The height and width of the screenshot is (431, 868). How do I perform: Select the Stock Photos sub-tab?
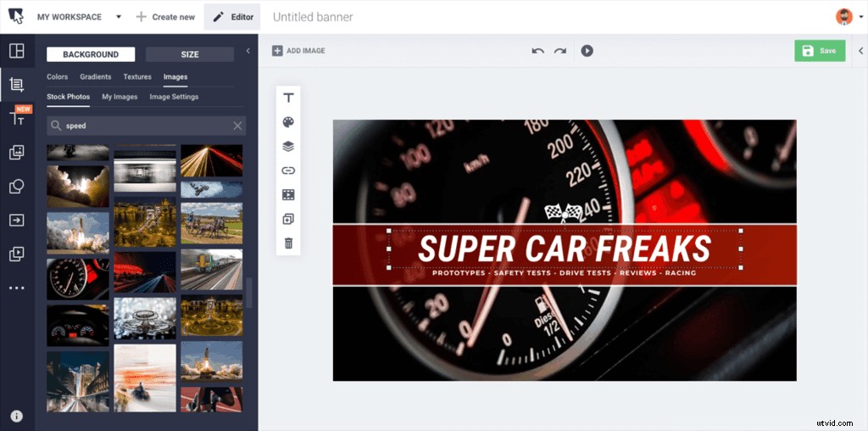[68, 97]
